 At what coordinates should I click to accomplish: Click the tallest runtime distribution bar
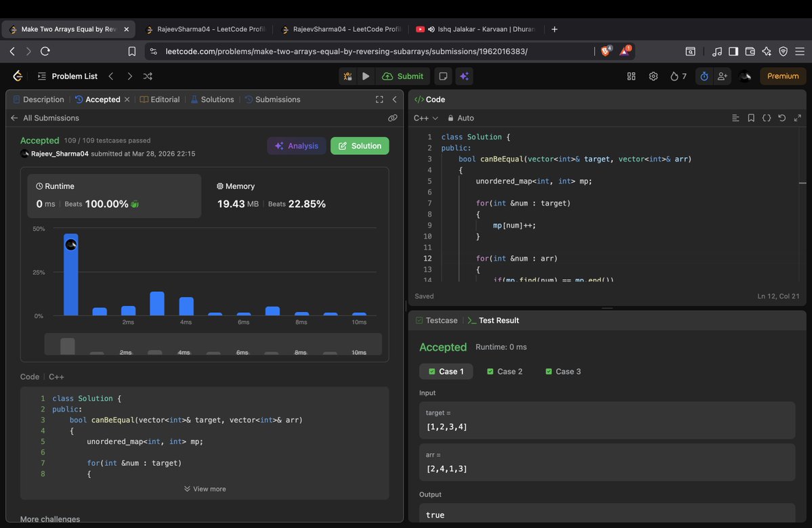(x=71, y=274)
